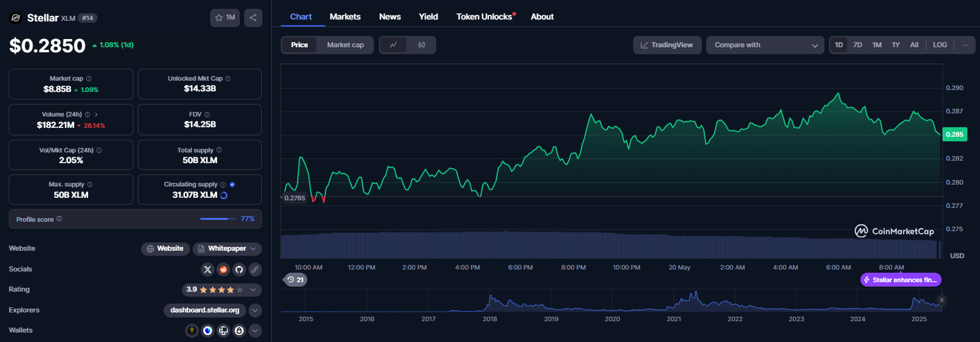Open the blue shield wallet icon
Viewport: 980px width, 342px height.
208,330
